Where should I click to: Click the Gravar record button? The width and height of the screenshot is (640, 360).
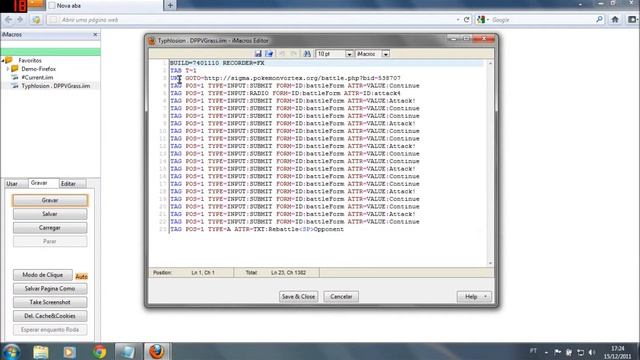pyautogui.click(x=50, y=200)
